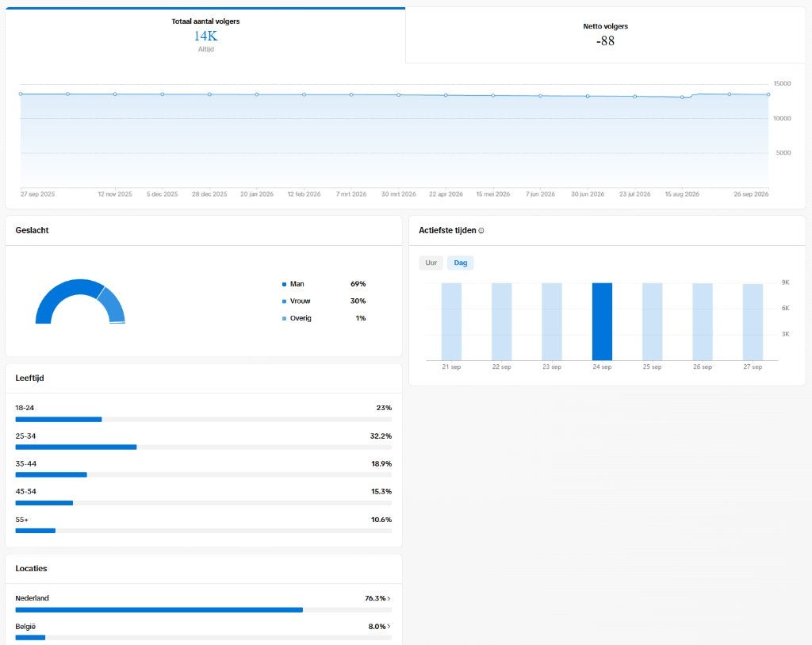The image size is (812, 645).
Task: Expand the België location chevron
Action: (389, 626)
